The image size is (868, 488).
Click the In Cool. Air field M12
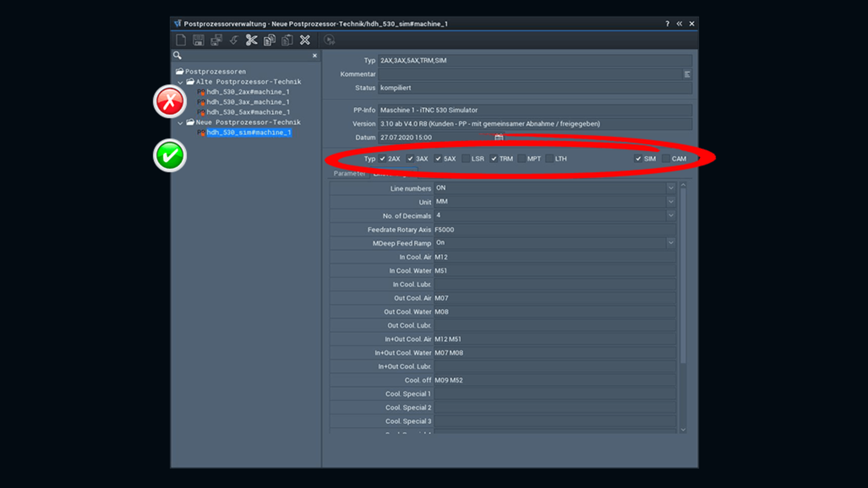555,257
